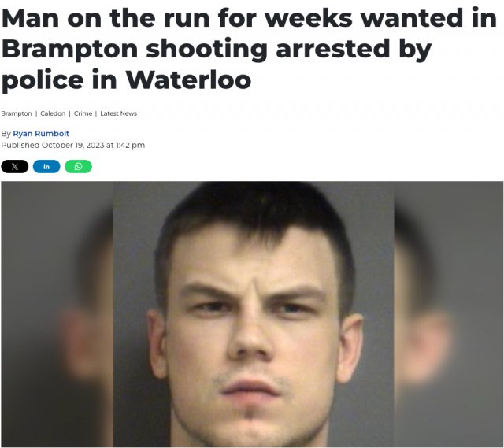Open the Brampton category link
The width and height of the screenshot is (504, 448).
(17, 113)
